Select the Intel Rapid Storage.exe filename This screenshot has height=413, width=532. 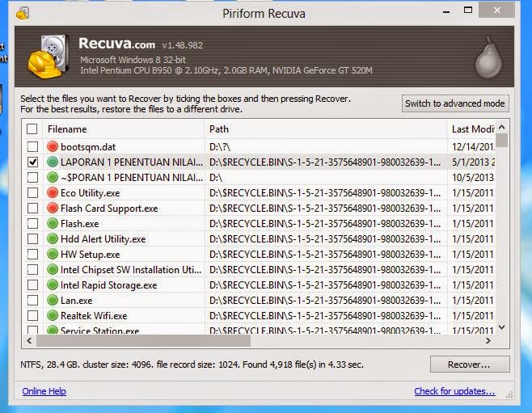point(108,284)
